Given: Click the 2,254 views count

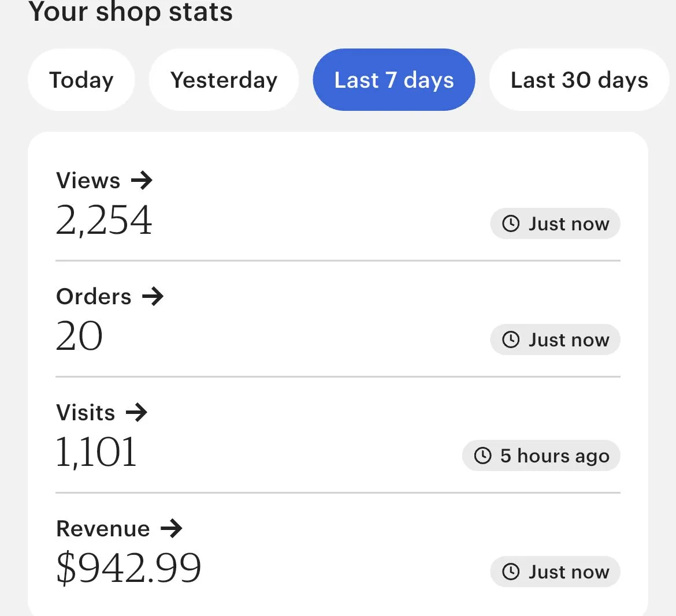Looking at the screenshot, I should [104, 221].
